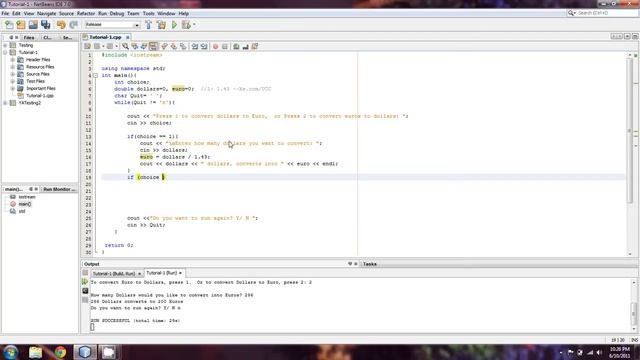Image resolution: width=640 pixels, height=360 pixels.
Task: Open File Explorer from the taskbar
Action: tap(36, 352)
